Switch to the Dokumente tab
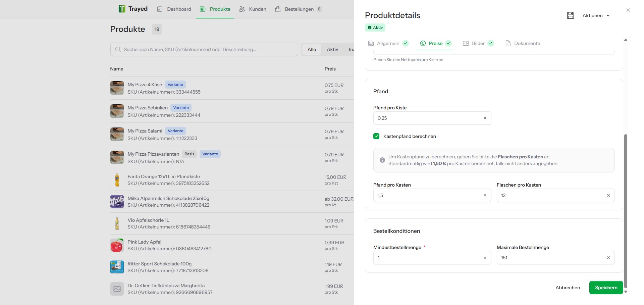 [527, 43]
